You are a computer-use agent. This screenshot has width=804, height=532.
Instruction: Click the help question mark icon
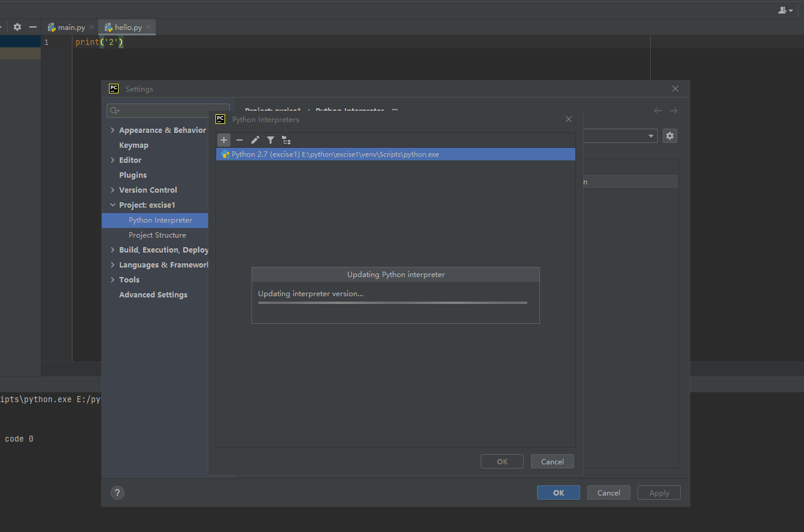(118, 493)
